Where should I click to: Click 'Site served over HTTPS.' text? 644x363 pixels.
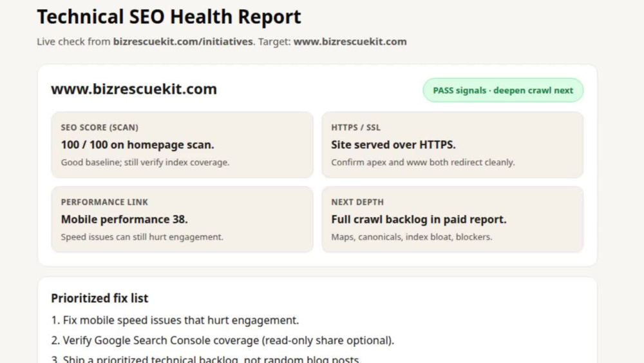393,144
